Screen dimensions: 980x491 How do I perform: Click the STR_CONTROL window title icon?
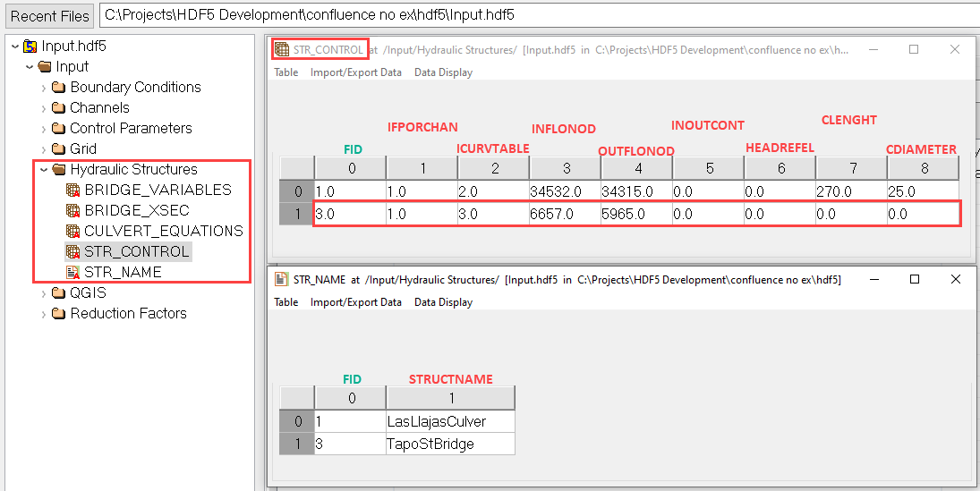point(282,50)
